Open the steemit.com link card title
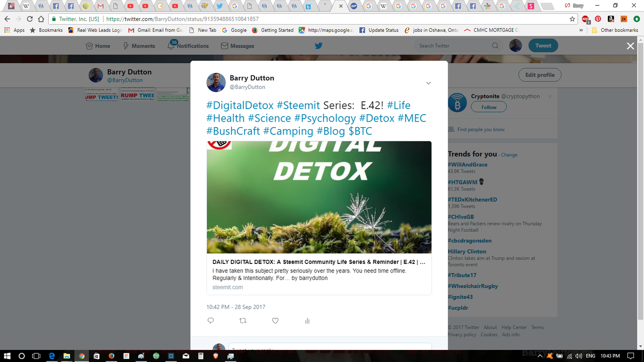 pyautogui.click(x=319, y=262)
